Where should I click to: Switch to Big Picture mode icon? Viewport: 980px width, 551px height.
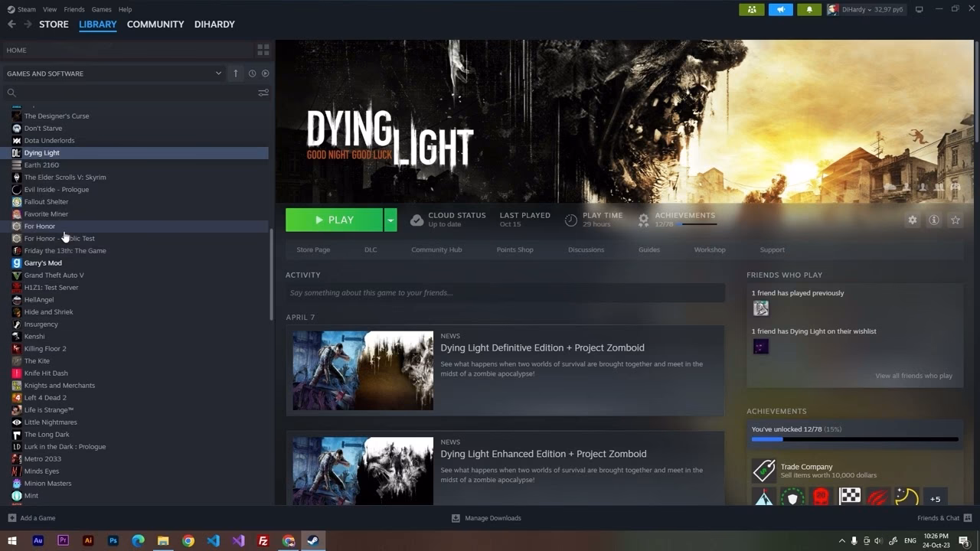click(919, 9)
